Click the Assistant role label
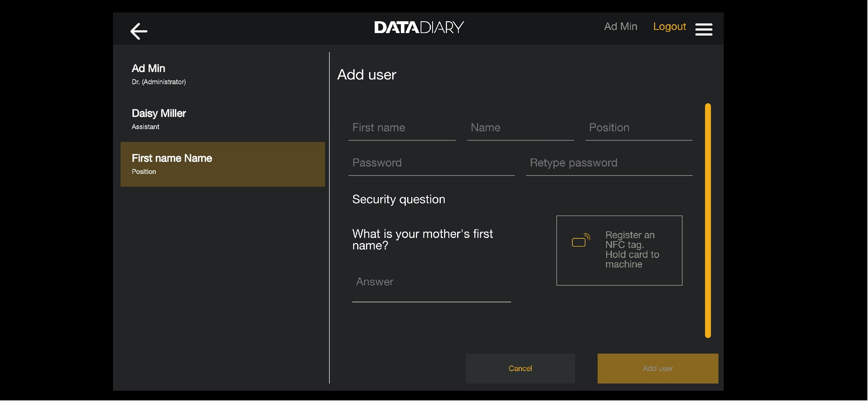 (x=145, y=127)
